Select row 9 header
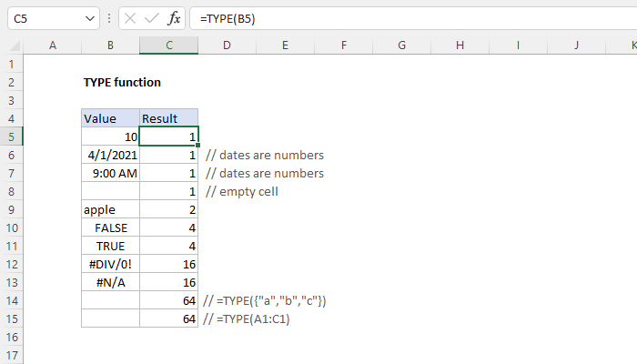637x364 pixels. pos(11,209)
